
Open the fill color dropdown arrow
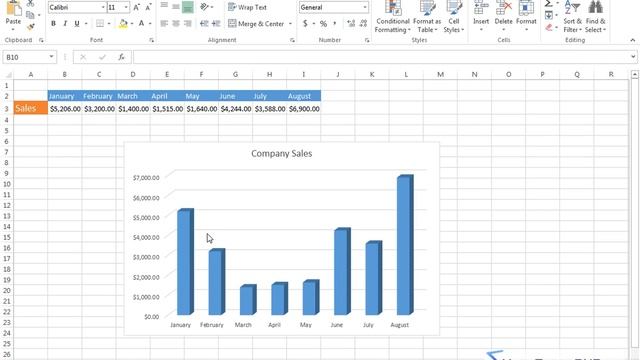point(132,24)
